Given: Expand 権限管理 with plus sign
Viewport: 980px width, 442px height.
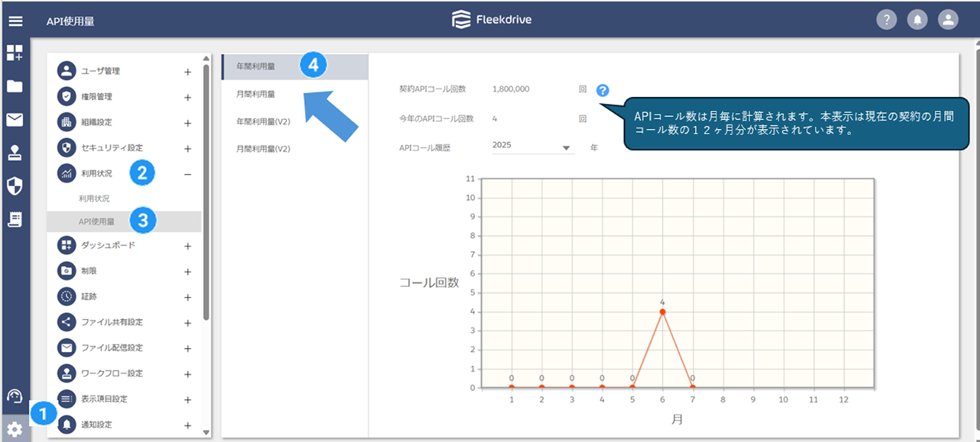Looking at the screenshot, I should click(187, 98).
